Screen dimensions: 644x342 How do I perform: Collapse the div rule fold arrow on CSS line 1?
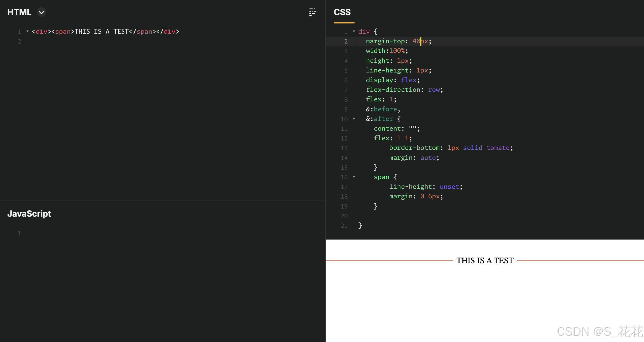pos(354,32)
